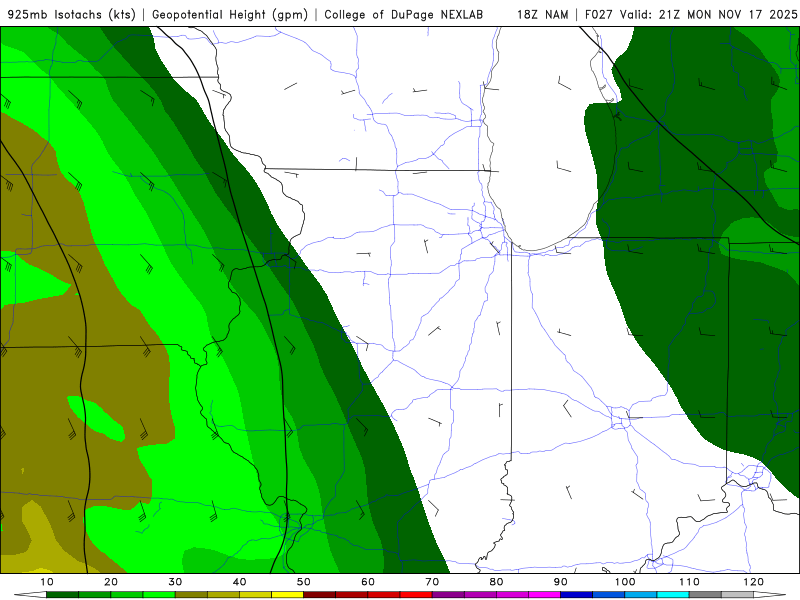The image size is (800, 600).
Task: Click the legend value "30"
Action: coord(175,582)
